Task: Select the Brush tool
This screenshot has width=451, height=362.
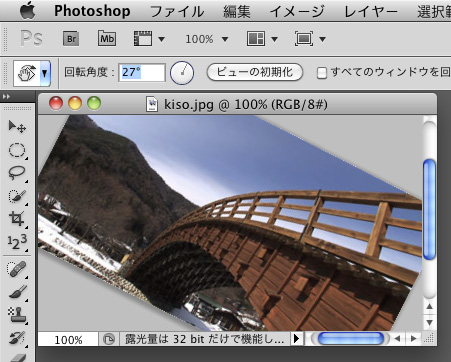Action: [17, 292]
